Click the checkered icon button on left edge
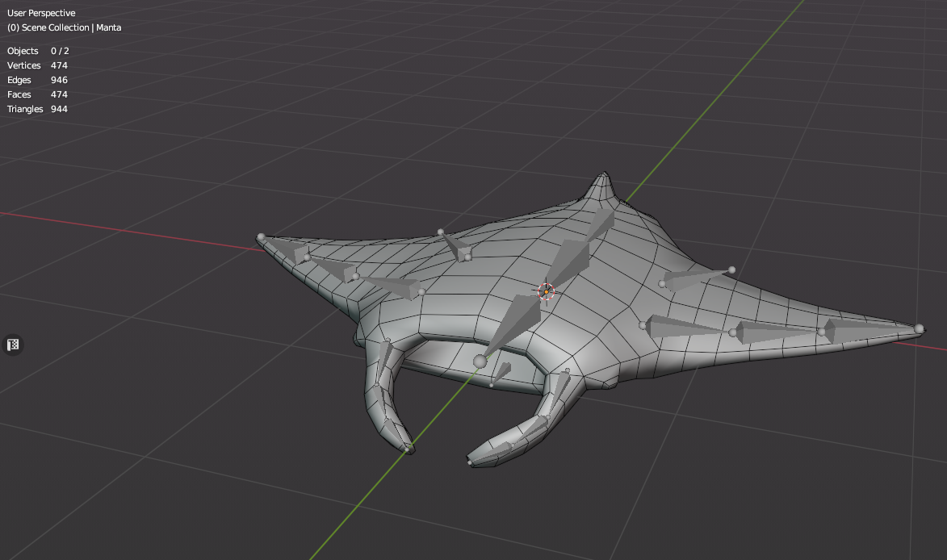This screenshot has height=560, width=947. pyautogui.click(x=13, y=345)
